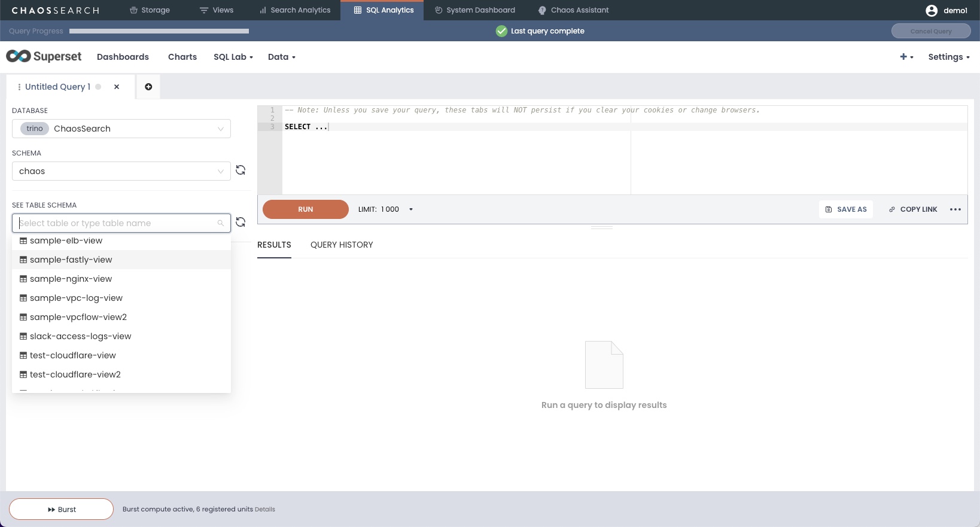Select test-cloudflare-view2 table

(121, 374)
